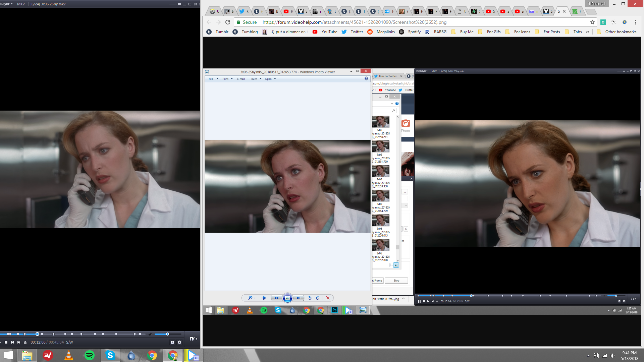Open the Megalinks bookmark
The height and width of the screenshot is (362, 644).
(381, 32)
